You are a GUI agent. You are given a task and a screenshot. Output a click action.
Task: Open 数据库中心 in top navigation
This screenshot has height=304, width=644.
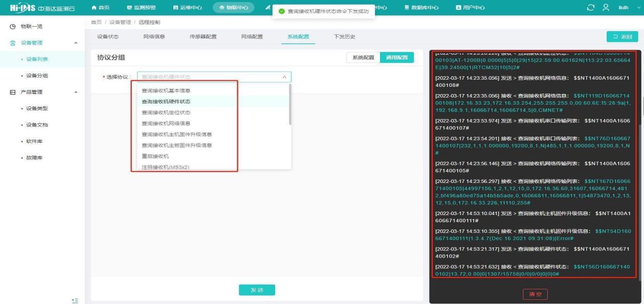coord(421,8)
